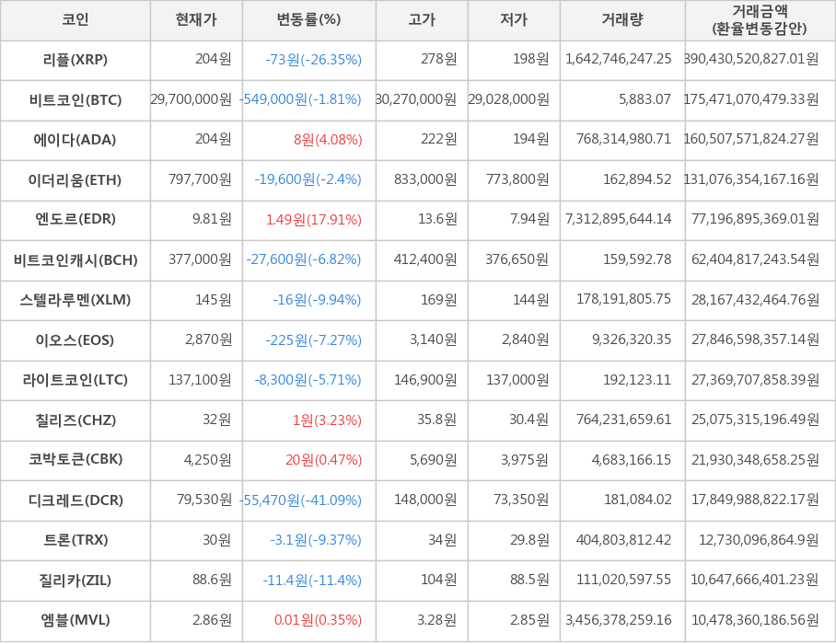Viewport: 836px width, 644px height.
Task: Open 엠블(MVL) coin entry
Action: [75, 620]
